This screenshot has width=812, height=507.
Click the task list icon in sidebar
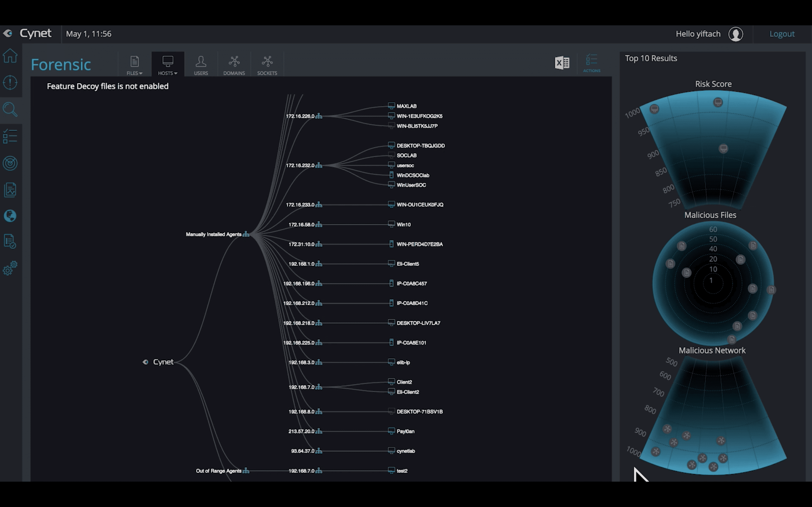pyautogui.click(x=10, y=136)
